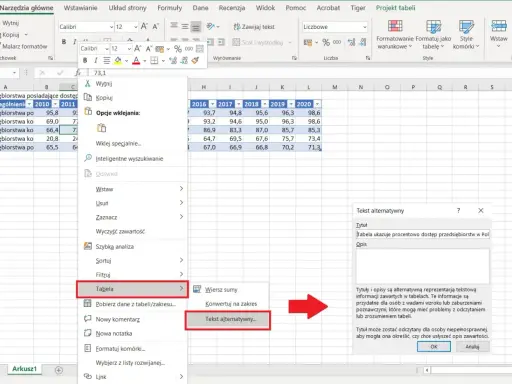Decrease decimal places in ribbon Liczba group
The width and height of the screenshot is (512, 384).
click(363, 42)
